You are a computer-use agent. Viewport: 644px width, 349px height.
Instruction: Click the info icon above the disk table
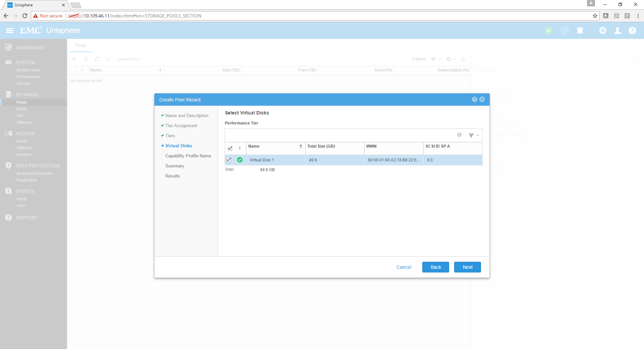(459, 135)
